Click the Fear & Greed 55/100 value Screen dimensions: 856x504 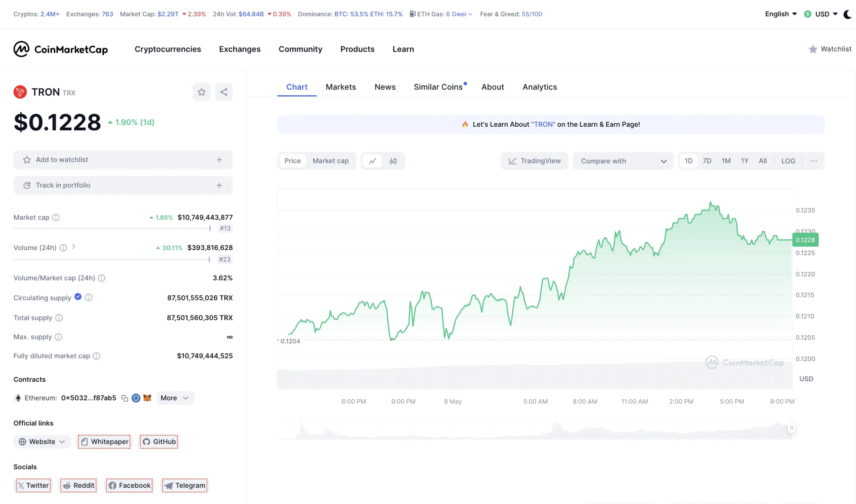(x=532, y=14)
